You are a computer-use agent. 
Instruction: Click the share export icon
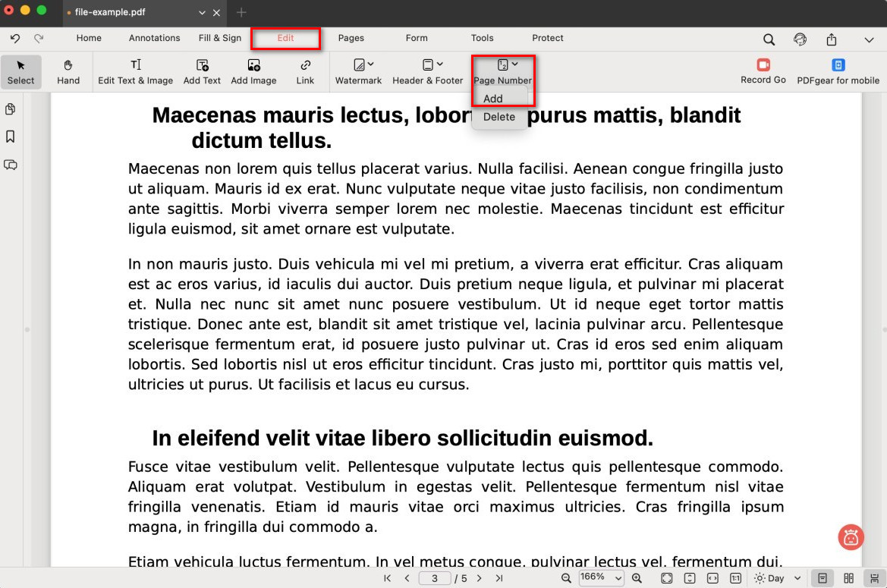click(x=832, y=39)
